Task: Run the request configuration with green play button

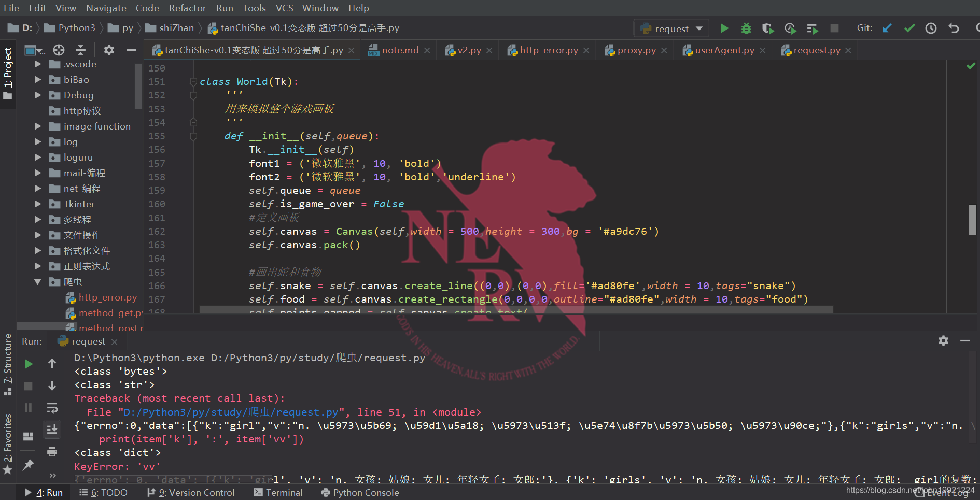Action: [x=724, y=28]
